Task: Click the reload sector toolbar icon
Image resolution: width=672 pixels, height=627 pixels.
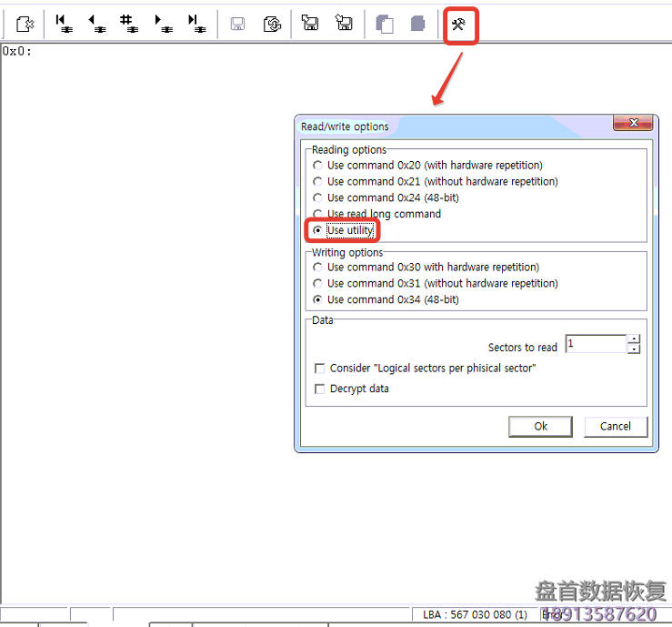Action: [272, 25]
